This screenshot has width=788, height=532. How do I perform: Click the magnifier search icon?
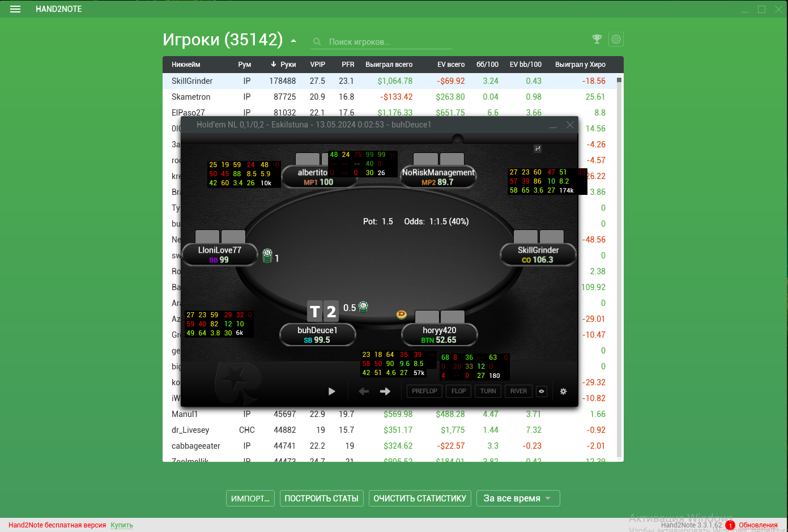click(x=317, y=41)
